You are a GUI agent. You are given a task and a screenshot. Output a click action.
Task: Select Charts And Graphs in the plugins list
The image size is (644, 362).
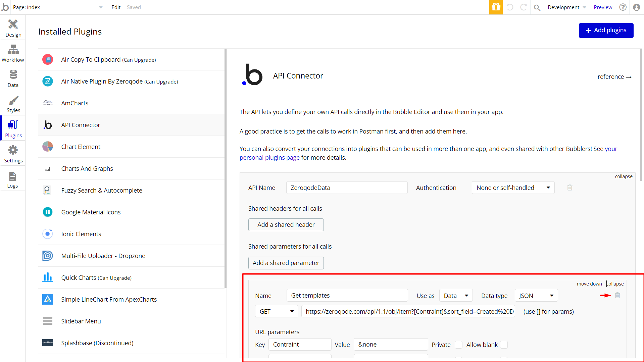pyautogui.click(x=131, y=168)
